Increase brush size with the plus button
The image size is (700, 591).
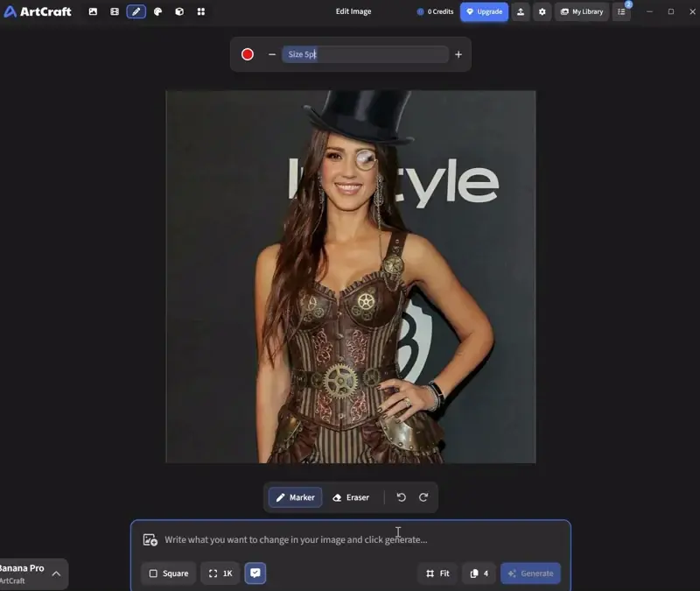coord(458,54)
